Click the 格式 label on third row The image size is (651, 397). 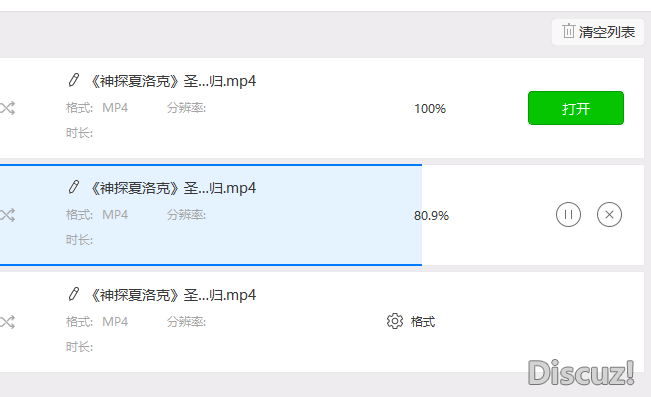423,321
